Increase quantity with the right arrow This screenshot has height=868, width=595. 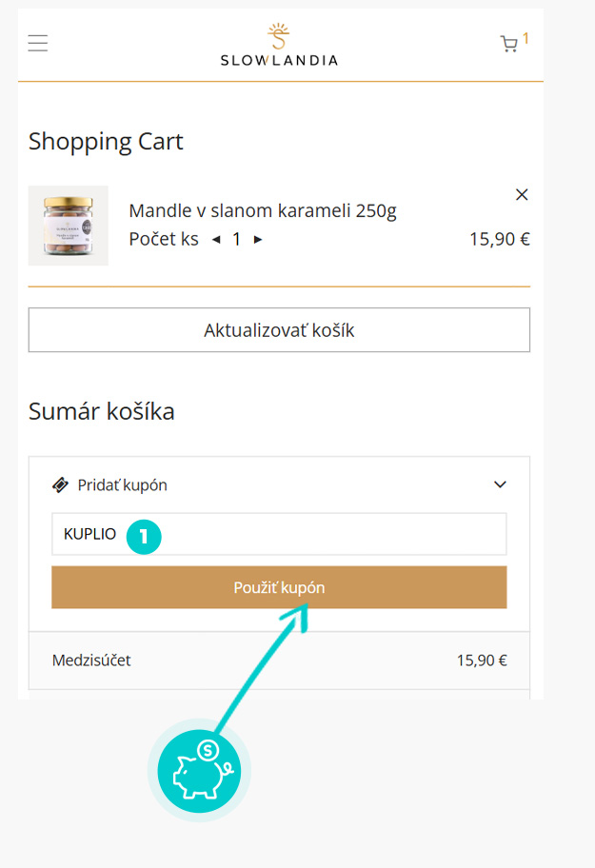pos(258,240)
